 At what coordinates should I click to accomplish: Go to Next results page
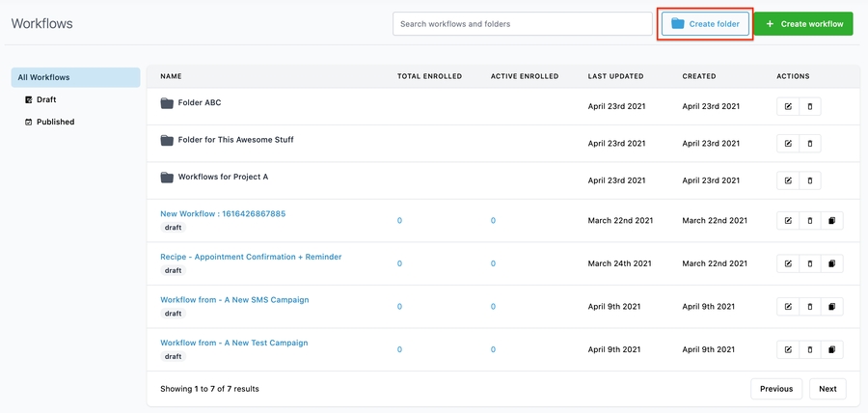(827, 389)
